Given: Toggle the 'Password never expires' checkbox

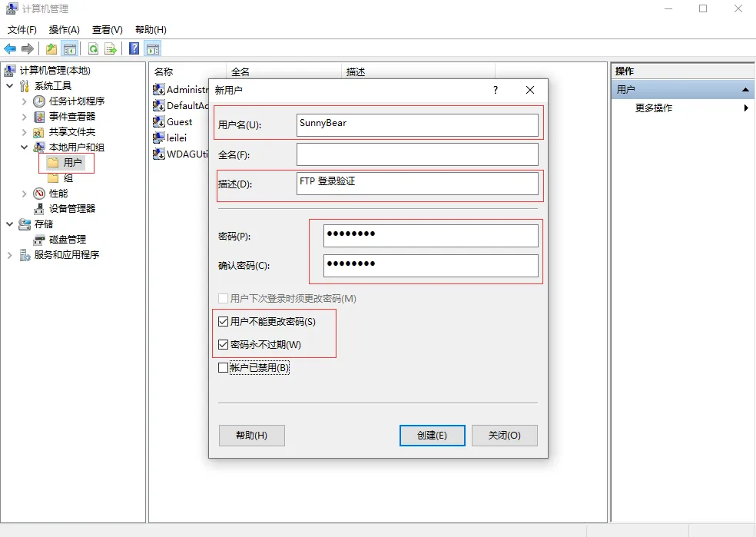Looking at the screenshot, I should tap(224, 345).
